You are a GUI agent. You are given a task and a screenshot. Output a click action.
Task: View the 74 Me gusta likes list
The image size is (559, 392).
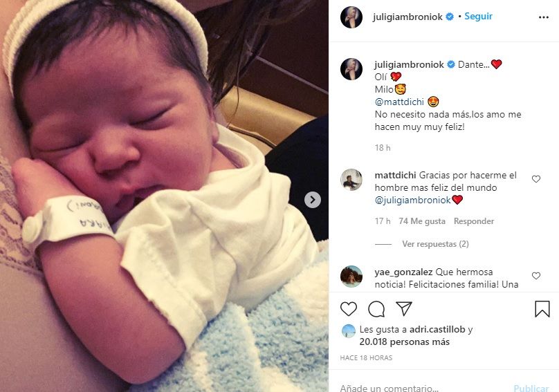(422, 221)
